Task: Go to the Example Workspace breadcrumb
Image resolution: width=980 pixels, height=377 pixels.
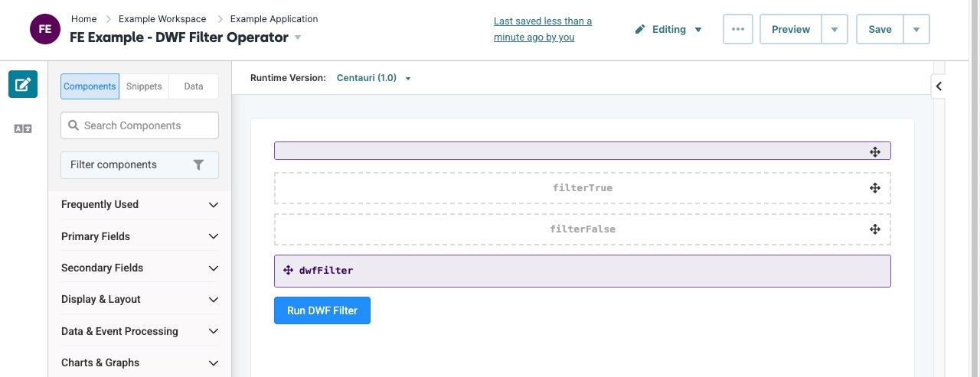Action: point(162,18)
